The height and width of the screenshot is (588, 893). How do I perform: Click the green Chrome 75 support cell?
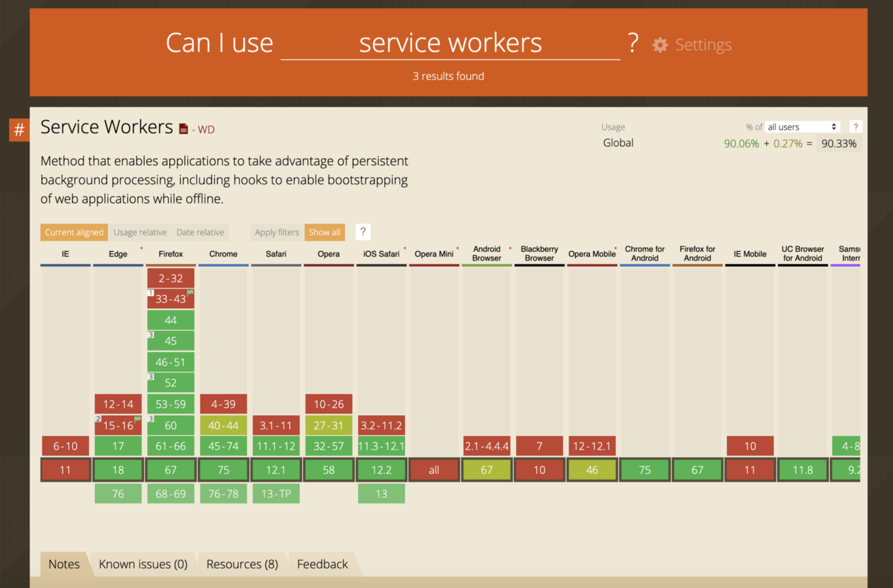[x=223, y=470]
